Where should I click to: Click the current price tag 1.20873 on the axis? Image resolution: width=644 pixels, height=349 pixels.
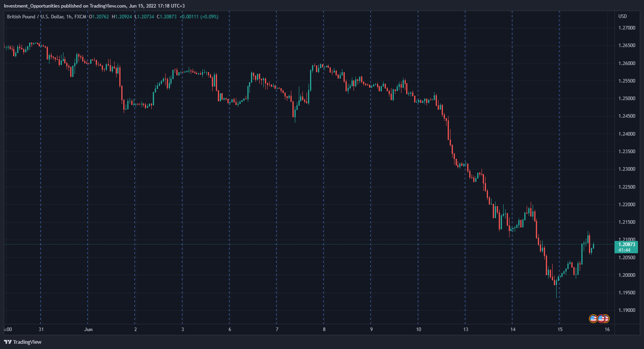tap(626, 244)
